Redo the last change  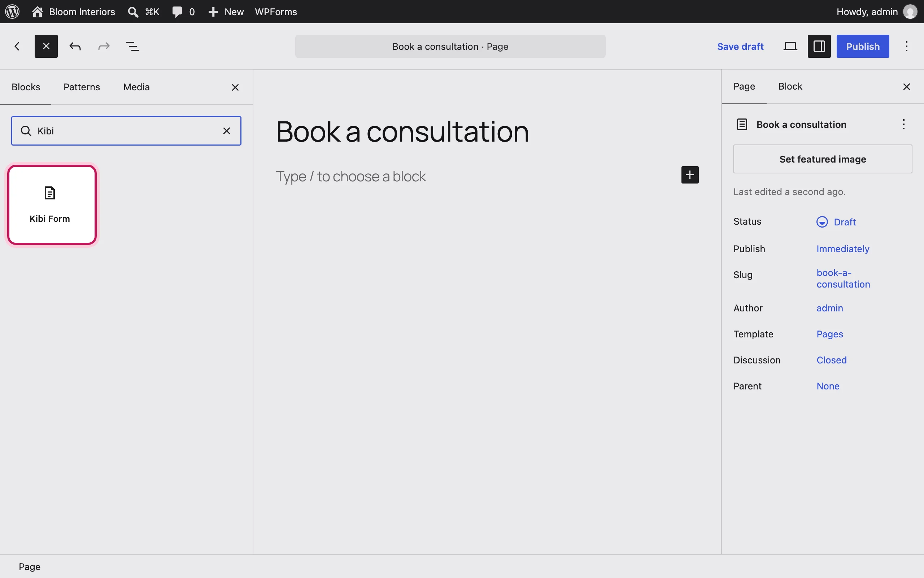(x=104, y=46)
